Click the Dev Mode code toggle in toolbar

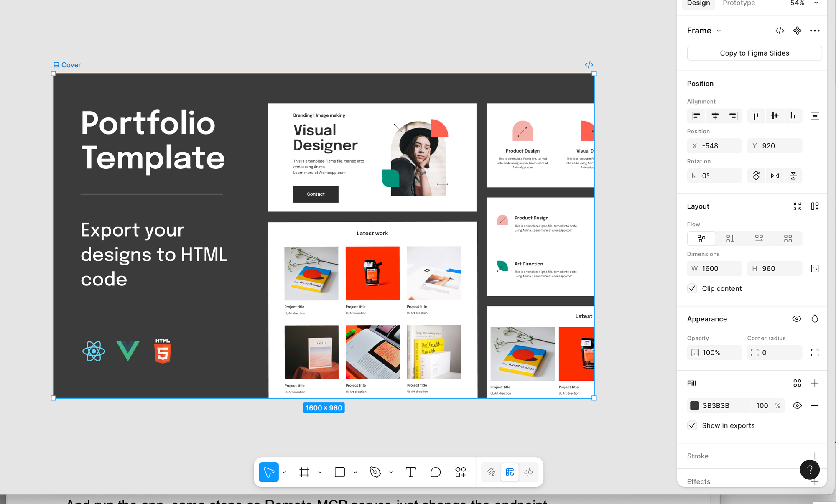pyautogui.click(x=528, y=472)
